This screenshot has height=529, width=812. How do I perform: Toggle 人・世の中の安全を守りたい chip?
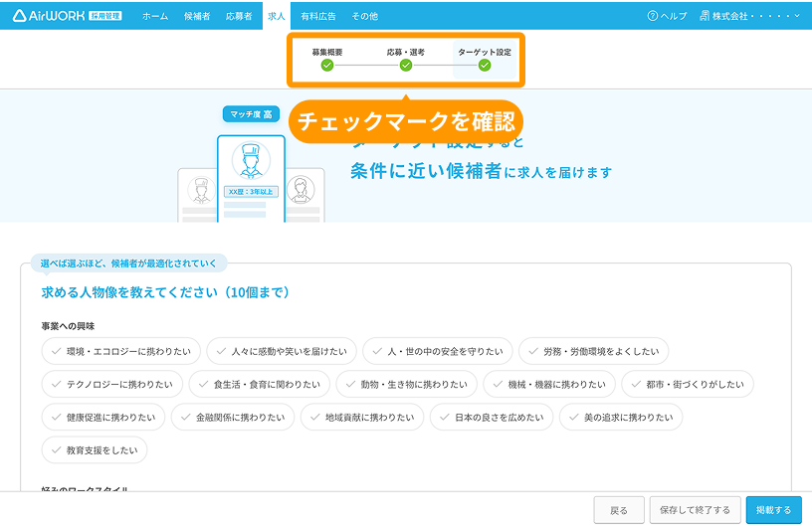click(438, 351)
